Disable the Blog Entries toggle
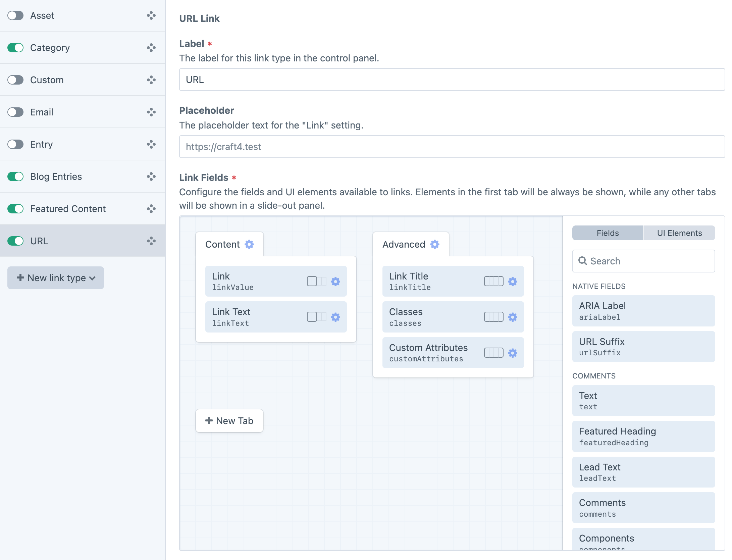The image size is (732, 560). click(x=15, y=176)
